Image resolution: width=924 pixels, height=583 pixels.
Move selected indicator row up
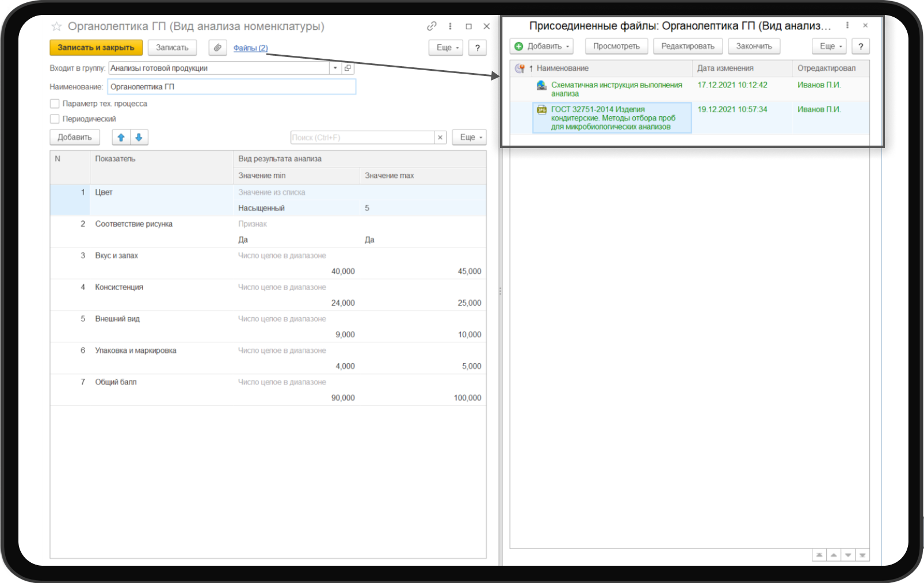121,138
